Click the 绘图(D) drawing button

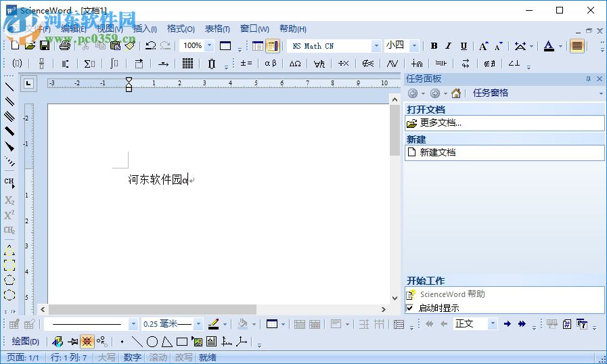pos(25,342)
